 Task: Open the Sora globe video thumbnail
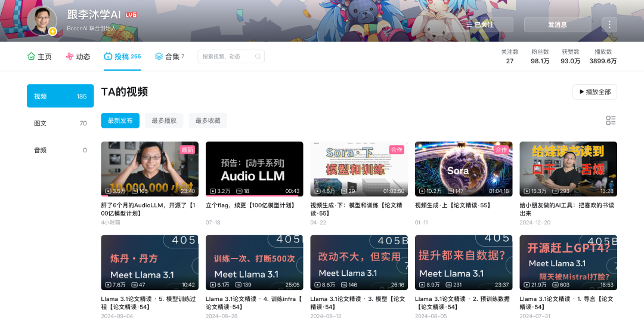coord(464,169)
